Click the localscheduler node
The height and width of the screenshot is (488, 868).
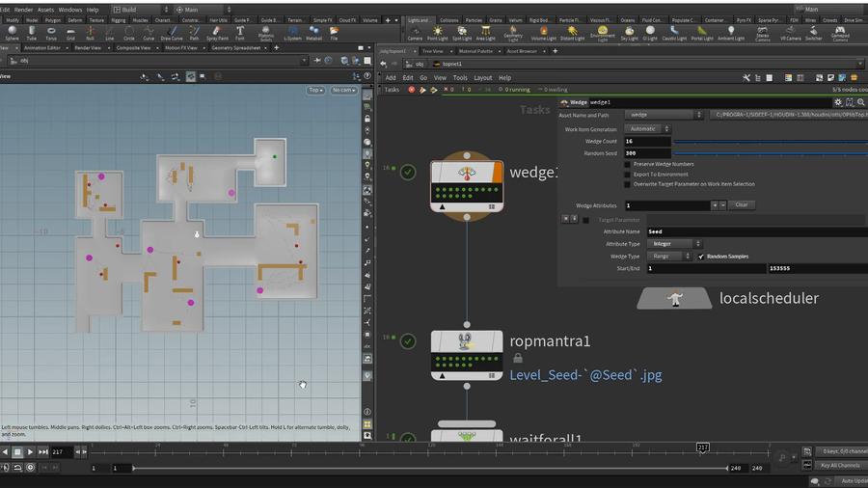[x=674, y=298]
